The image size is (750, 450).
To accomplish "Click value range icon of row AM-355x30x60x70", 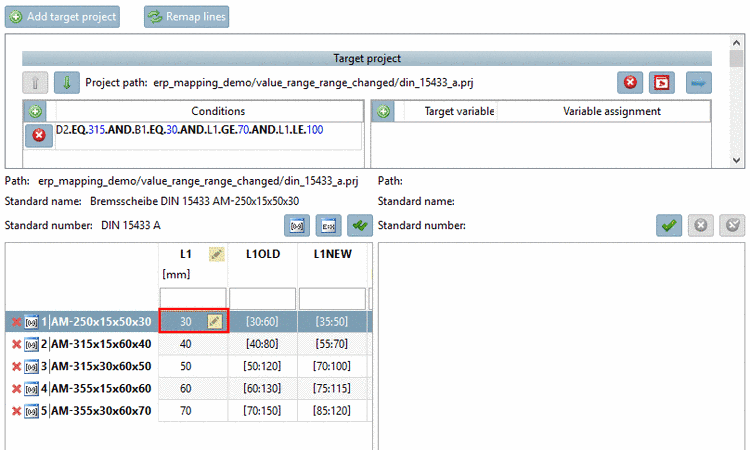I will tap(32, 412).
